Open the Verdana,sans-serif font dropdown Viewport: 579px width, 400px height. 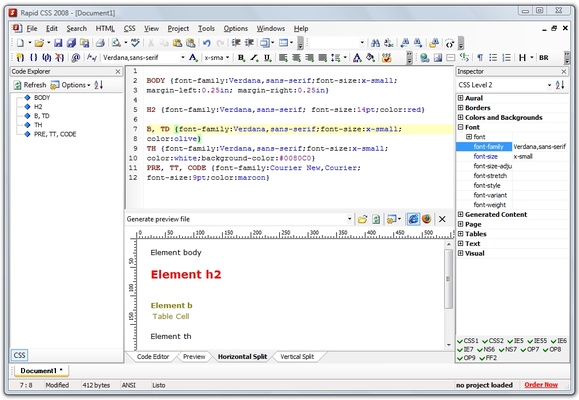(183, 58)
